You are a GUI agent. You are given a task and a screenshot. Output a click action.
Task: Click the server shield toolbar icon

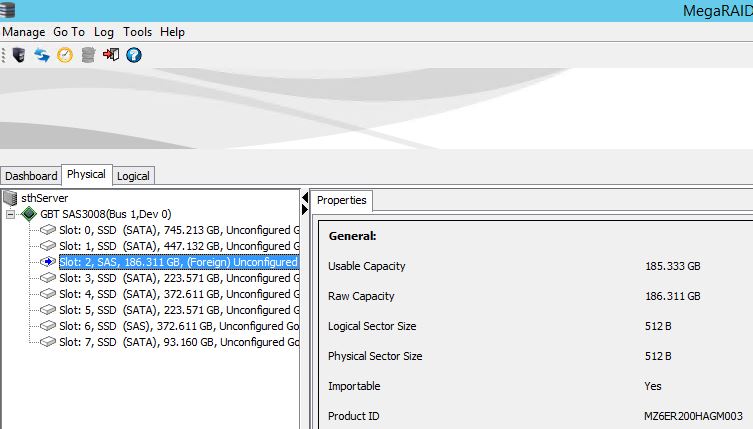point(19,55)
